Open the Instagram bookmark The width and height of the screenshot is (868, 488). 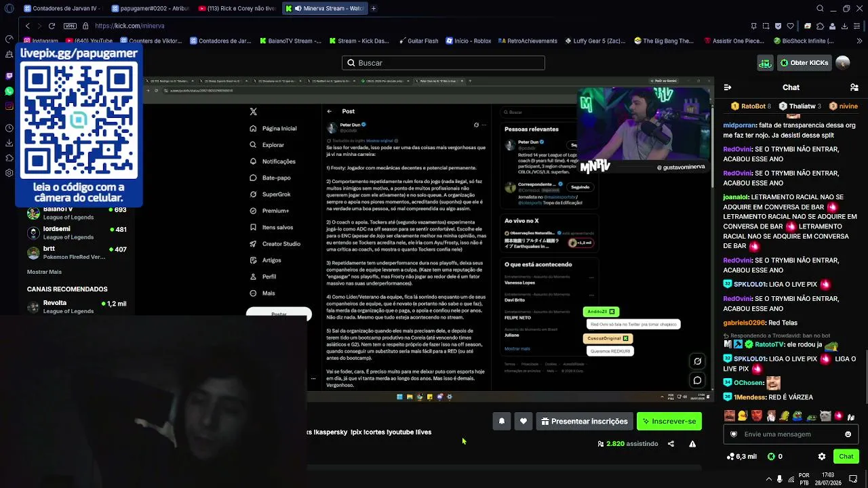coord(39,41)
